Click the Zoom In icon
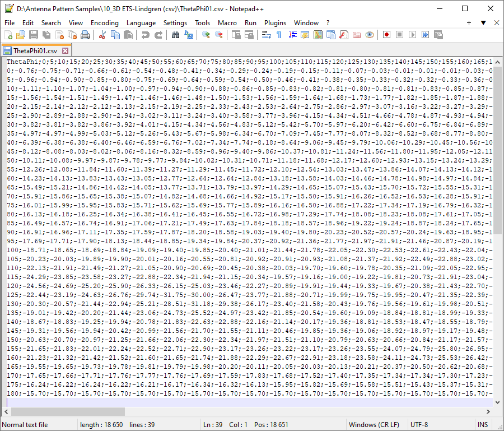This screenshot has height=431, width=504. (x=204, y=35)
